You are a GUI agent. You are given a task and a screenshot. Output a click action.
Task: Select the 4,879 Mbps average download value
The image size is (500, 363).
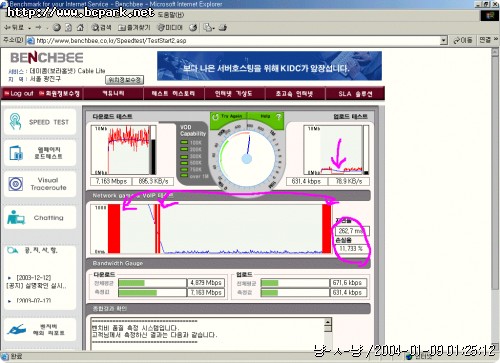click(206, 283)
